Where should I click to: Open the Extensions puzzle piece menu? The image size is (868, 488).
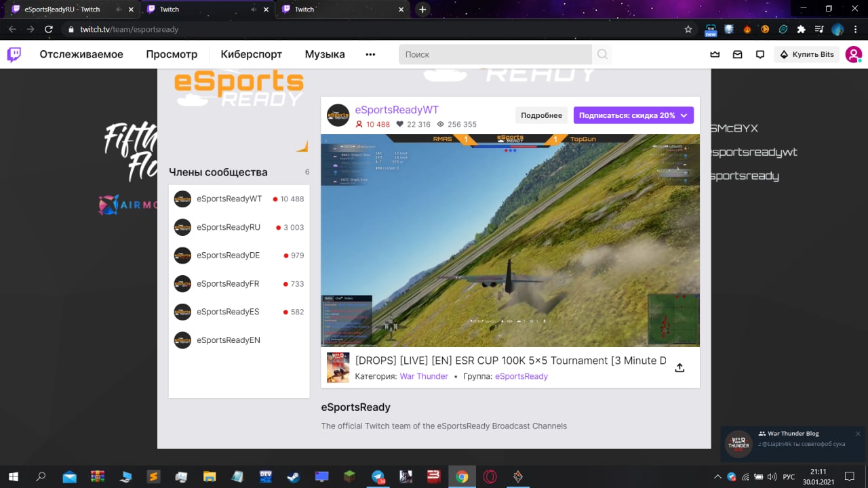click(x=802, y=29)
